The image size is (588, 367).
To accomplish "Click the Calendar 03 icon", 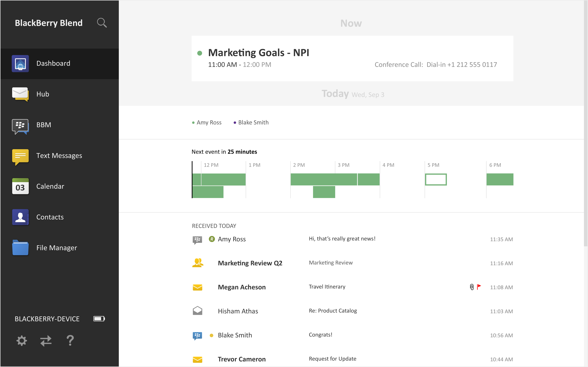I will coord(20,186).
